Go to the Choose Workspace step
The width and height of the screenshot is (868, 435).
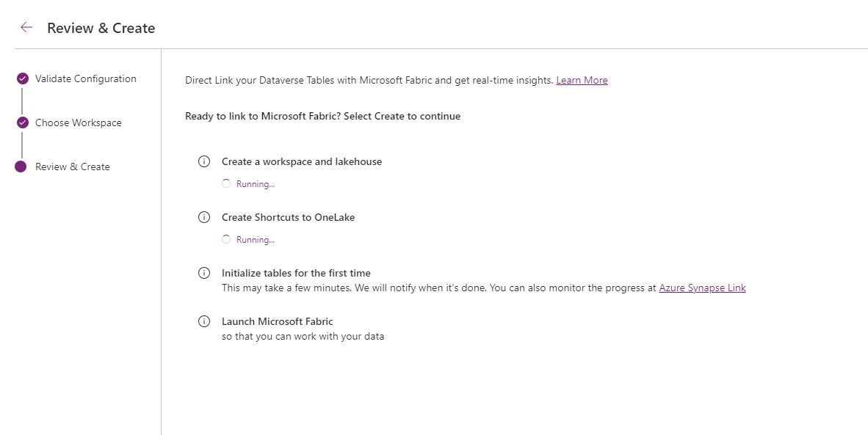click(79, 123)
